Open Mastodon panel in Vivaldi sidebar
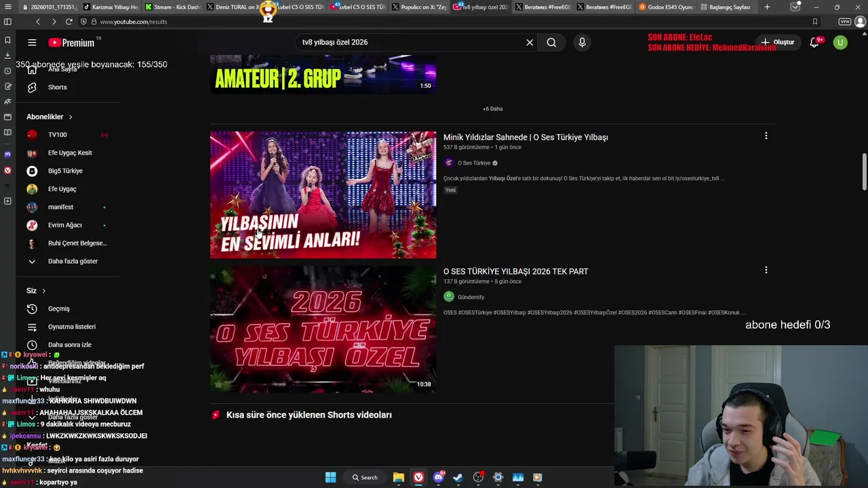 pyautogui.click(x=7, y=155)
